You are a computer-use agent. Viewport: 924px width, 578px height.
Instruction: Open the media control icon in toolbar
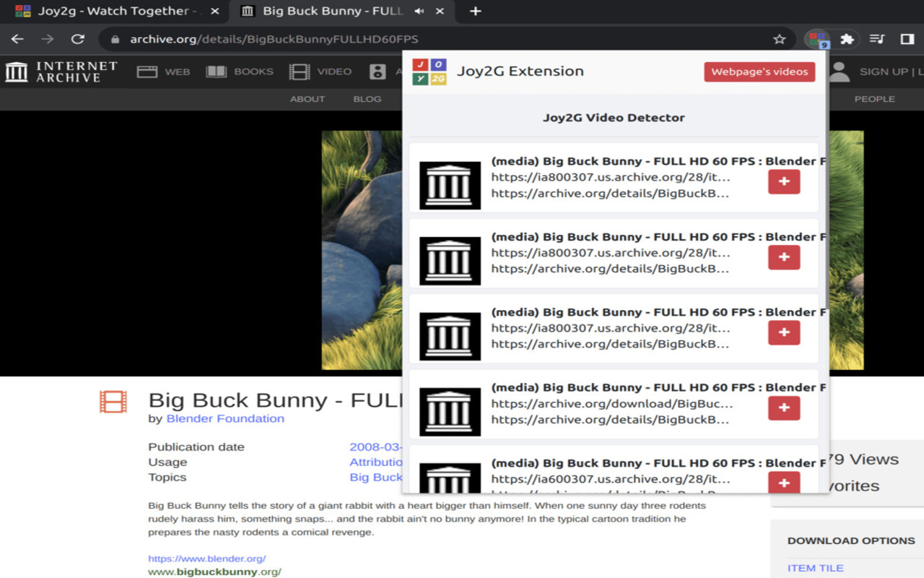(x=877, y=39)
